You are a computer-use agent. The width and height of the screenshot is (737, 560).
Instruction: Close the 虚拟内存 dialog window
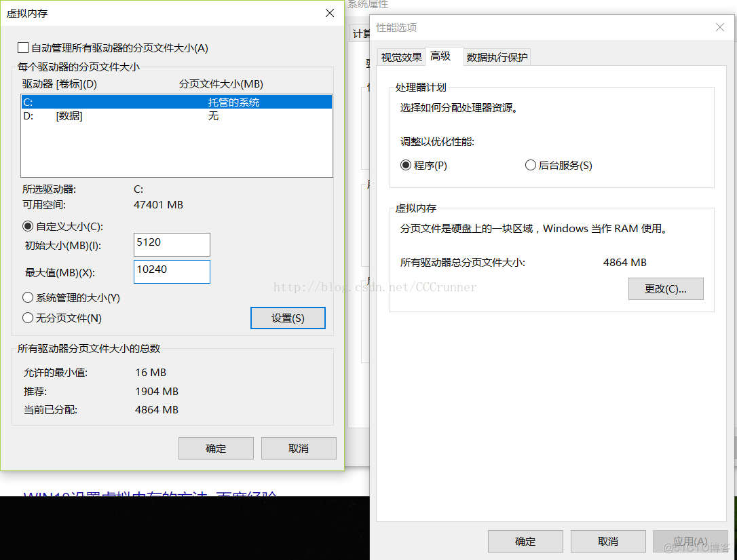pyautogui.click(x=330, y=13)
